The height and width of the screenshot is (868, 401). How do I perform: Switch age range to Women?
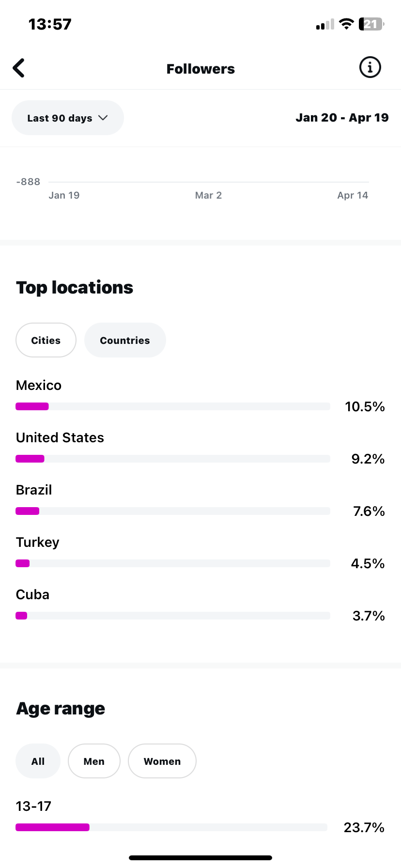(x=162, y=761)
